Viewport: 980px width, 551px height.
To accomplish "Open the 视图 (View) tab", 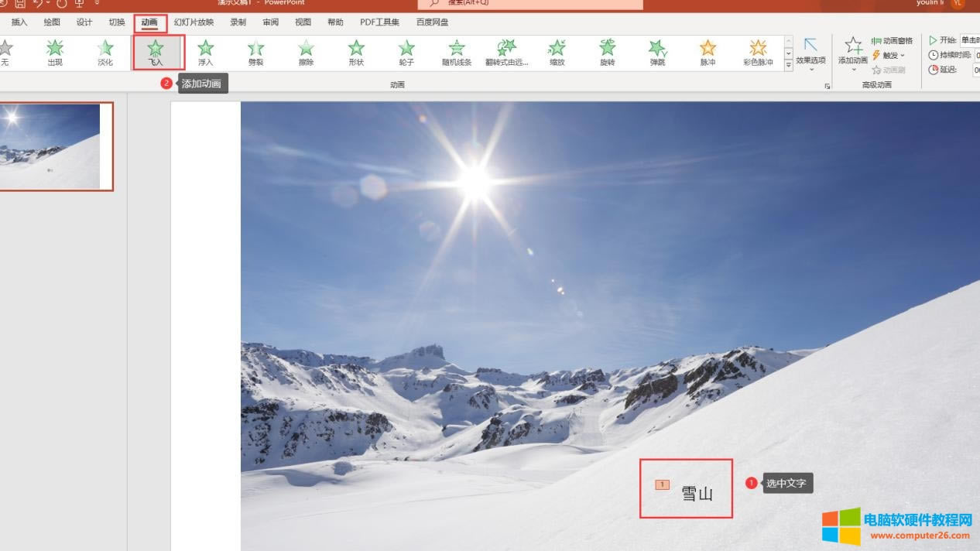I will (x=303, y=22).
